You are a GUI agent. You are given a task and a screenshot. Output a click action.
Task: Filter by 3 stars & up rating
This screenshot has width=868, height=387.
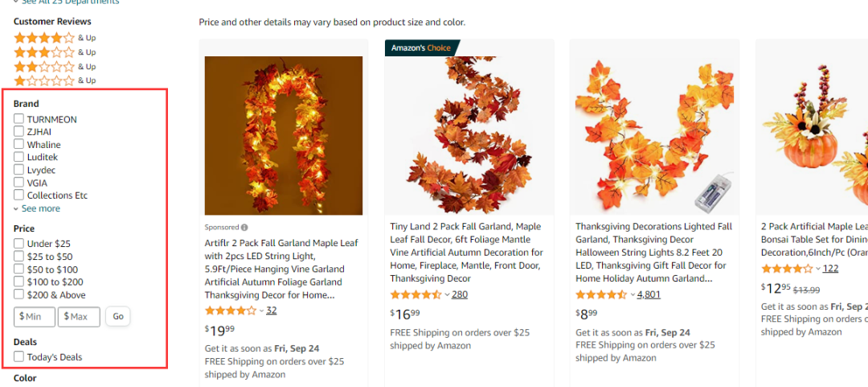point(44,52)
